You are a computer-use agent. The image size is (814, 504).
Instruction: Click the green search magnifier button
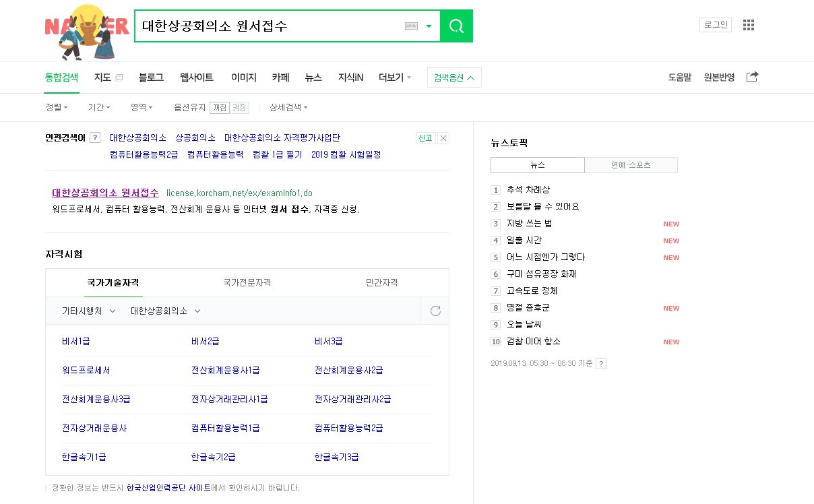tap(456, 26)
